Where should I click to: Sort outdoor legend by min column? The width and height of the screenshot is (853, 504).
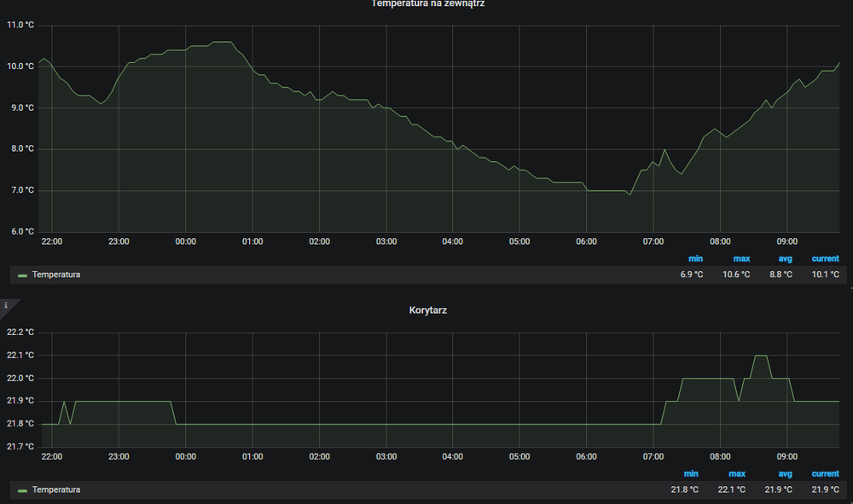(x=696, y=258)
